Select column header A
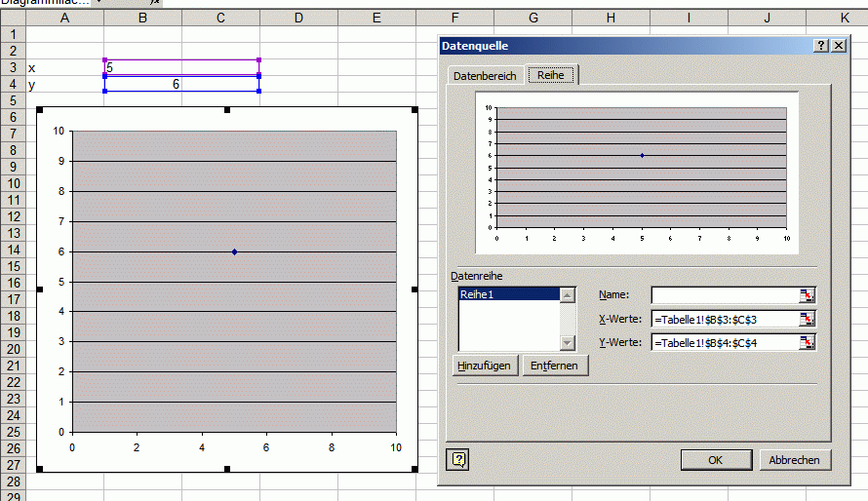The image size is (868, 501). [x=64, y=18]
